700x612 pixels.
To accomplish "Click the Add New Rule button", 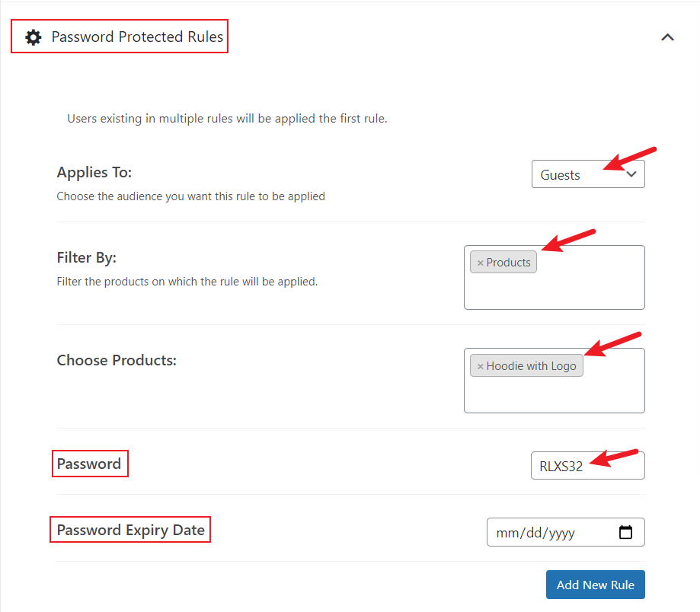I will (x=595, y=585).
